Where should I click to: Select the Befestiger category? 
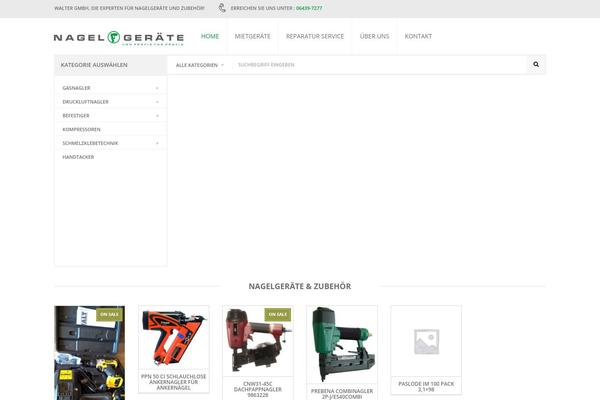click(76, 116)
